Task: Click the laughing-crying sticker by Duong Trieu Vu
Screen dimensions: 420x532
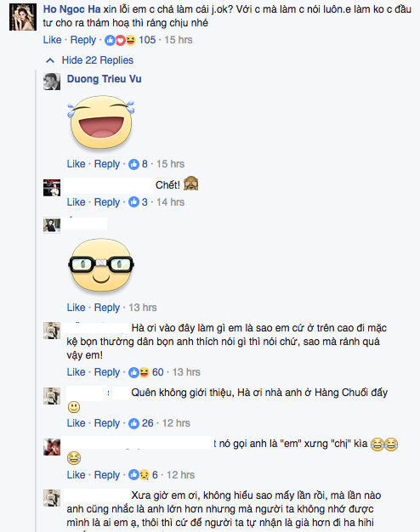Action: pos(101,122)
